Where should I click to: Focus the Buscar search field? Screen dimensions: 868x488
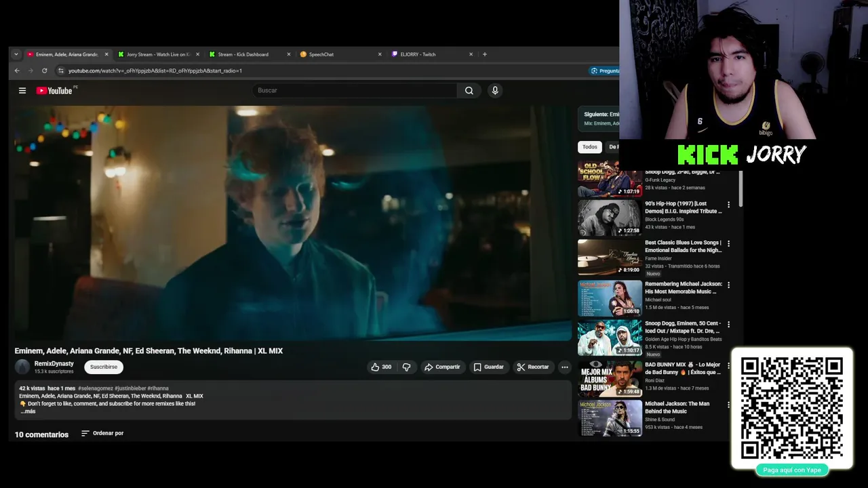(355, 90)
